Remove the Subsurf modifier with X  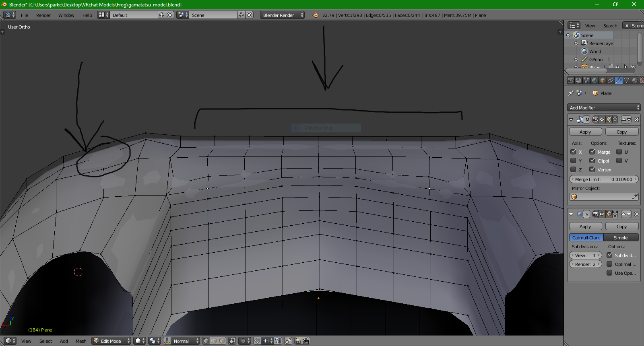[636, 214]
